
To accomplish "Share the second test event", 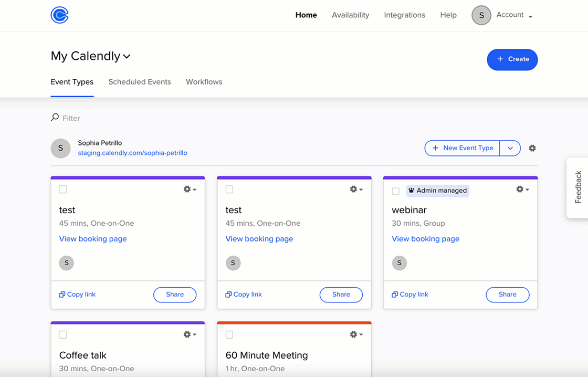I will click(341, 295).
